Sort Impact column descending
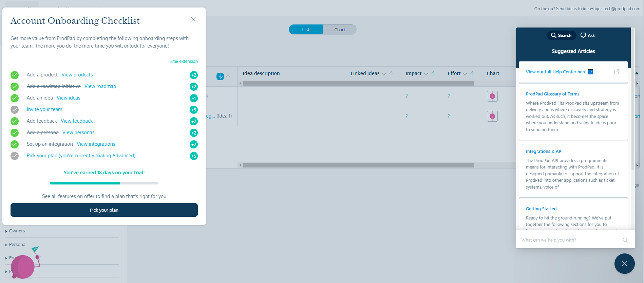This screenshot has width=644, height=283. [x=426, y=73]
